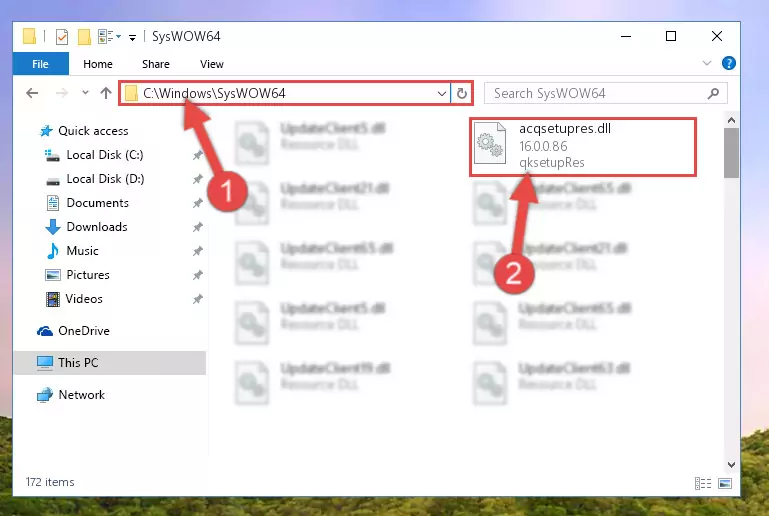Switch to the Home ribbon tab

[x=98, y=64]
